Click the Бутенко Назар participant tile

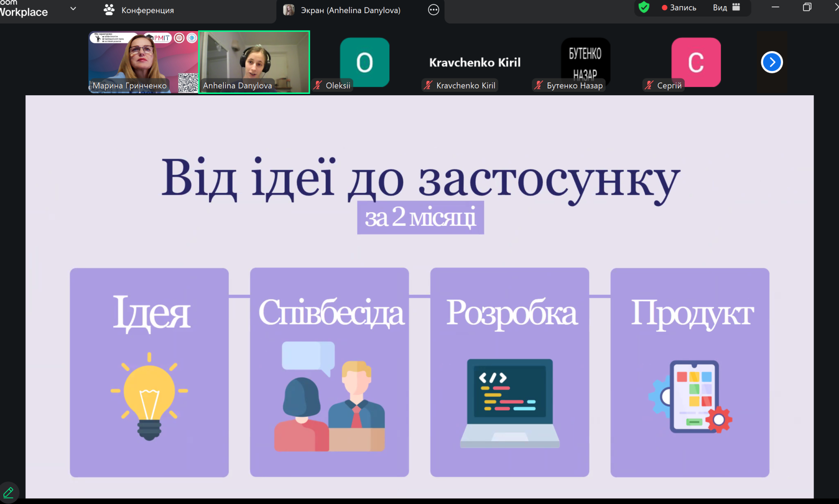point(585,61)
